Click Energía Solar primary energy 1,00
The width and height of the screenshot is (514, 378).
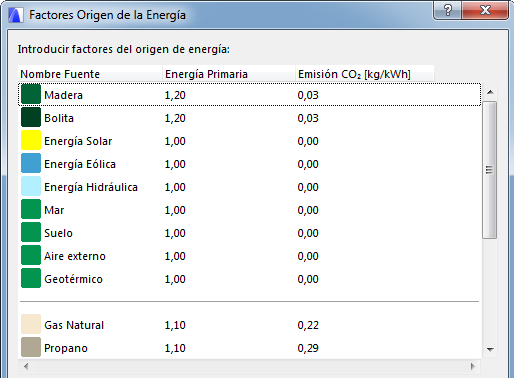tap(175, 141)
